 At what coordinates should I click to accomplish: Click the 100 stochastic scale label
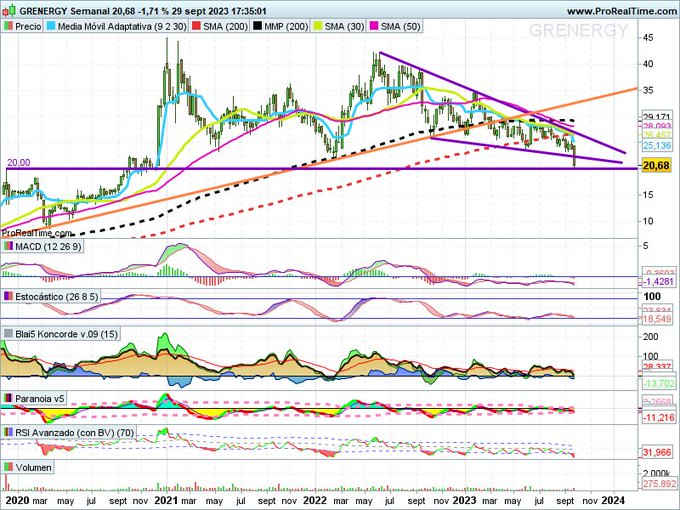point(652,297)
